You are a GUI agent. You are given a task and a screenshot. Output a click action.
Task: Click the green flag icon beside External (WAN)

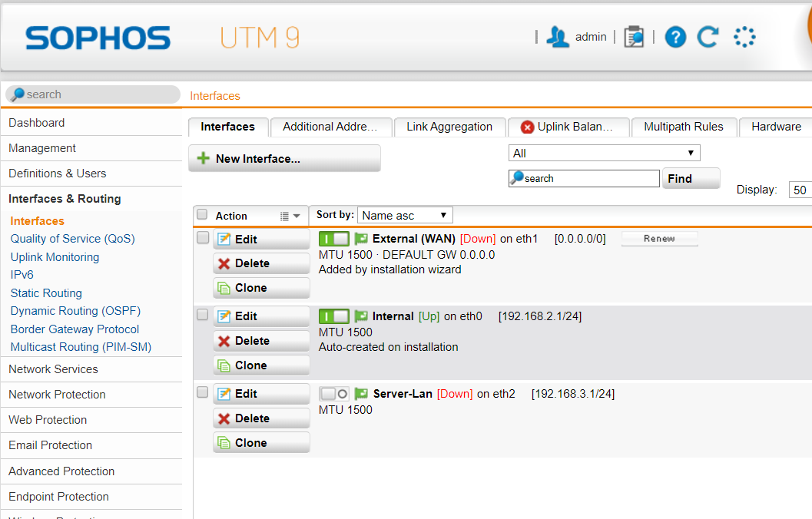click(x=361, y=239)
